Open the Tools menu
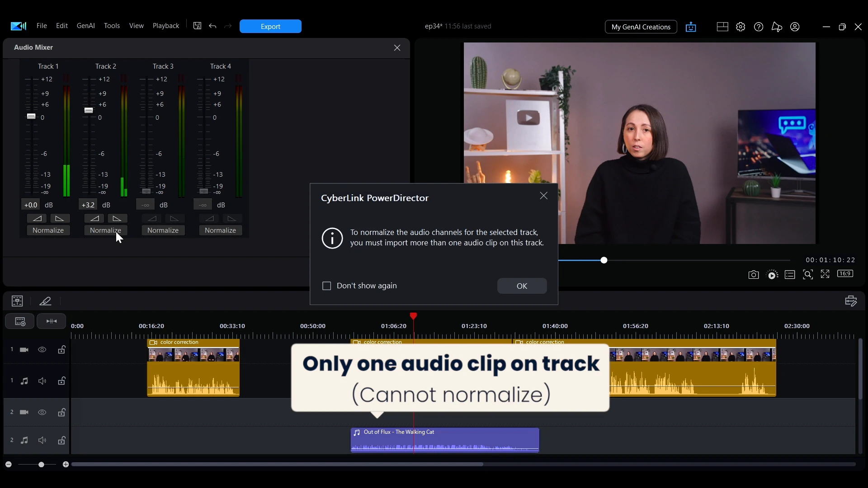Image resolution: width=868 pixels, height=488 pixels. pyautogui.click(x=112, y=26)
